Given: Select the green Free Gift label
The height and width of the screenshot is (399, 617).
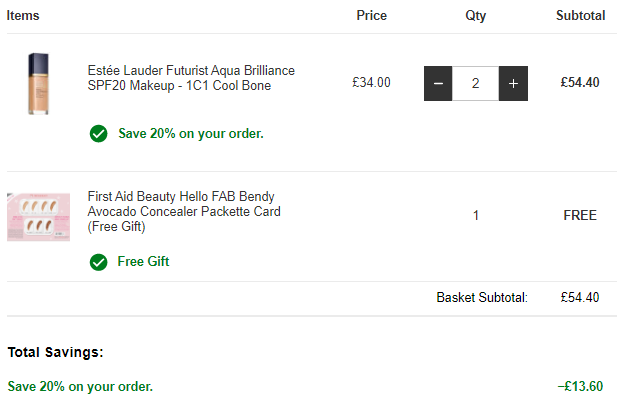Looking at the screenshot, I should pyautogui.click(x=143, y=262).
